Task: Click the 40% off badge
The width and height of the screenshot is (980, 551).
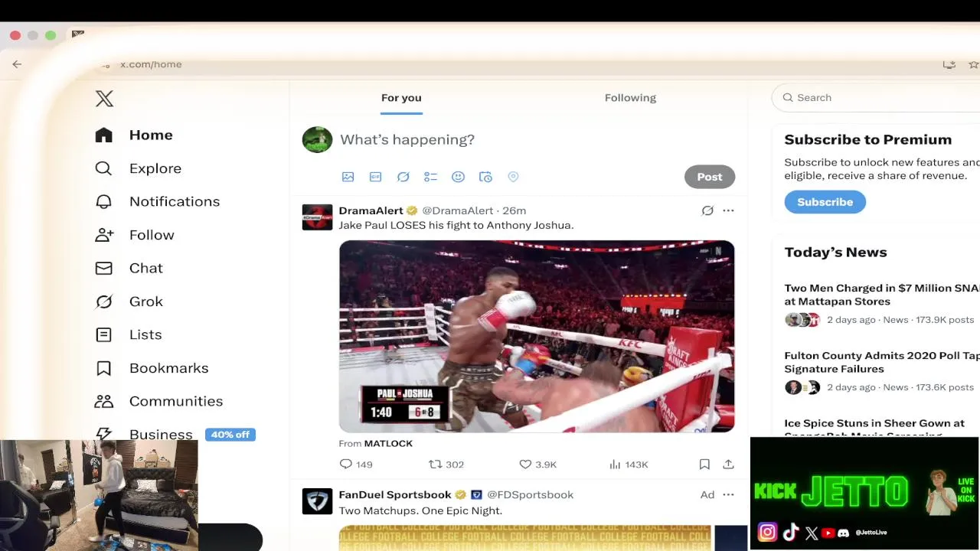Action: (x=230, y=434)
